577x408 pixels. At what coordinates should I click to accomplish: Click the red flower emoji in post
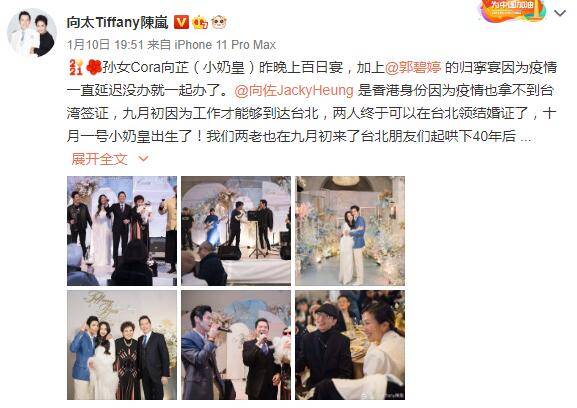coord(93,67)
